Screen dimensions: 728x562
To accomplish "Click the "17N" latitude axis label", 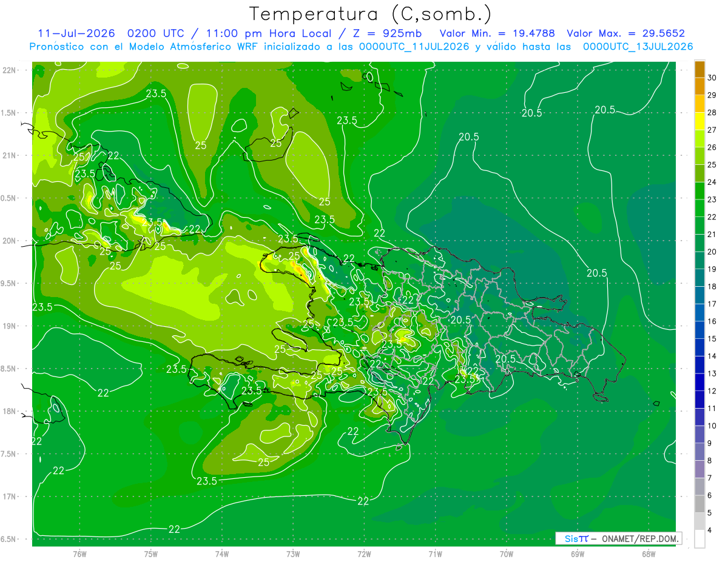I will point(10,497).
